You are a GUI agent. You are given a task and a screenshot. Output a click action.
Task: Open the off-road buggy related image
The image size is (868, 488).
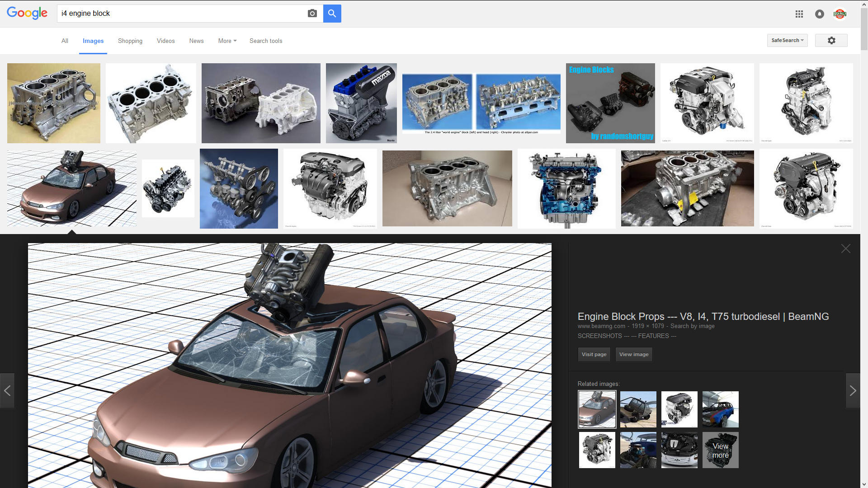638,409
